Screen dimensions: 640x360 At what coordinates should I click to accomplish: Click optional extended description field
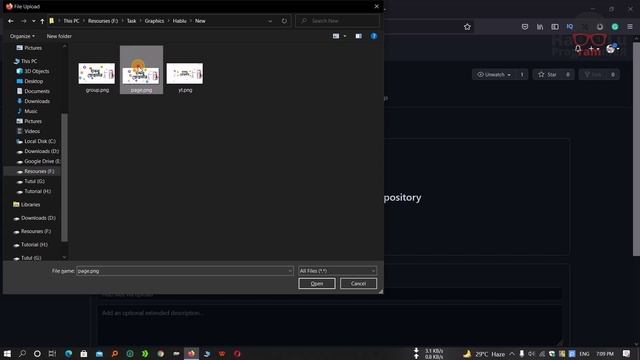point(329,325)
